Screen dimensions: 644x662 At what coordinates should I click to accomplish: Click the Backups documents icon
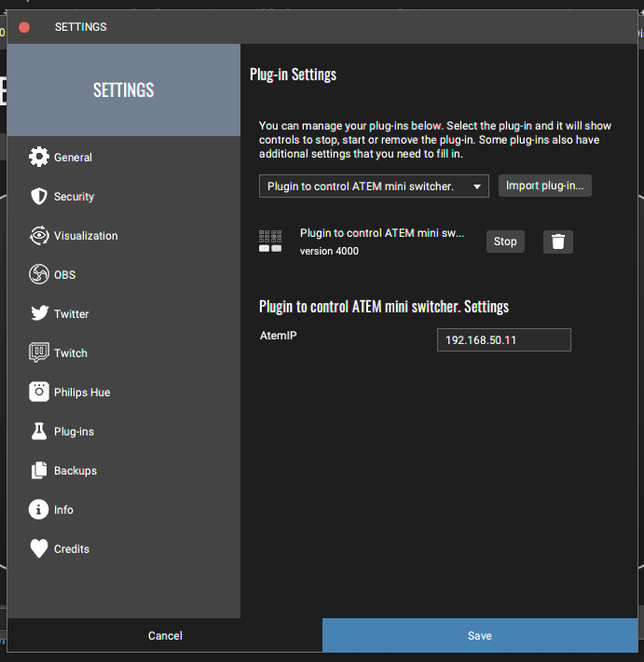coord(39,470)
